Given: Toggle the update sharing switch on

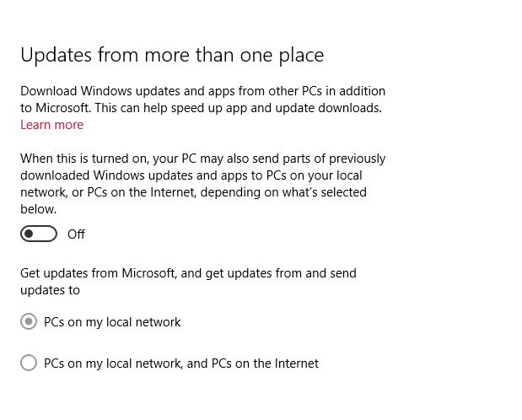Looking at the screenshot, I should click(39, 234).
